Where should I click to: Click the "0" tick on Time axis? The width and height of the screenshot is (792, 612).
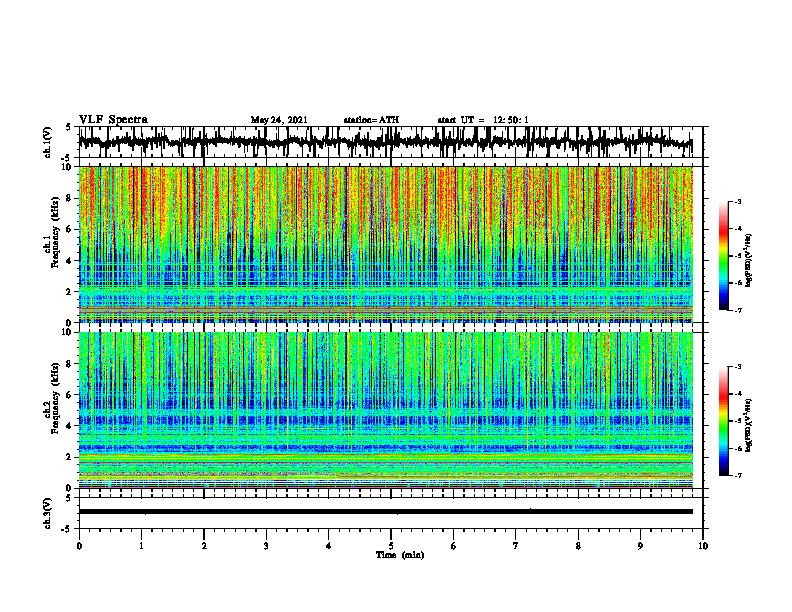click(x=79, y=546)
